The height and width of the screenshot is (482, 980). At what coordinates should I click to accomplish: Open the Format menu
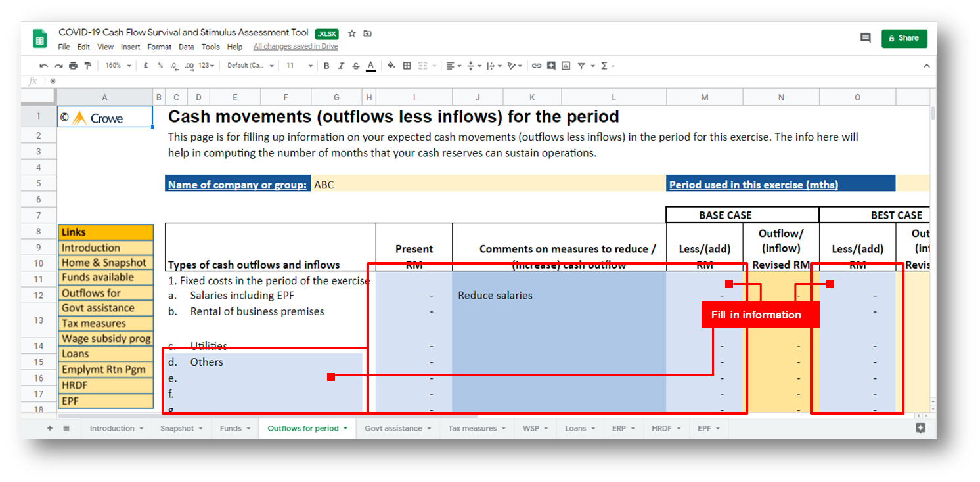click(x=159, y=47)
